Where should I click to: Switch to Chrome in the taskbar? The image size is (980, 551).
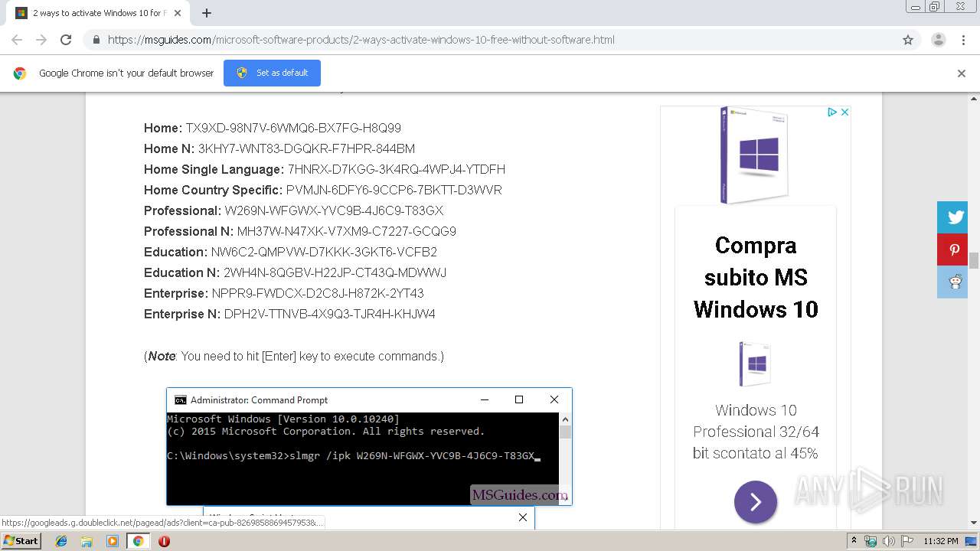click(x=138, y=541)
